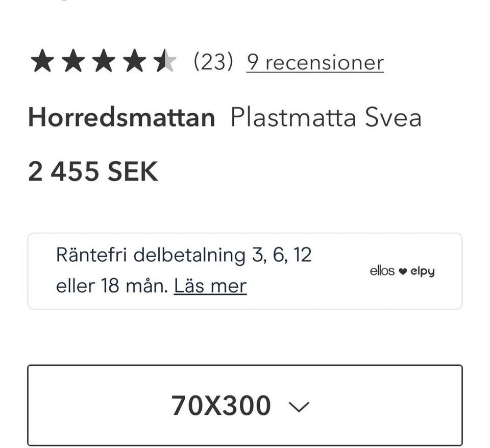Click the heart icon between ellos and elpy

[403, 271]
